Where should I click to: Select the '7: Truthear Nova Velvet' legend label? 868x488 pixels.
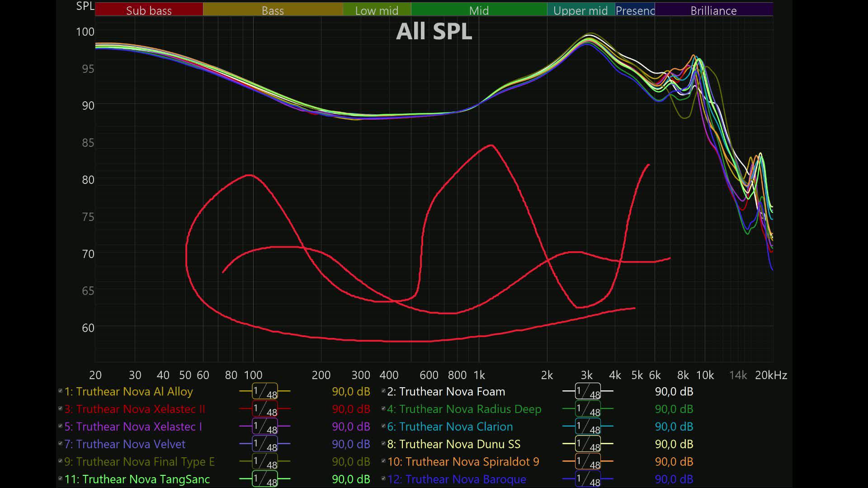click(125, 444)
